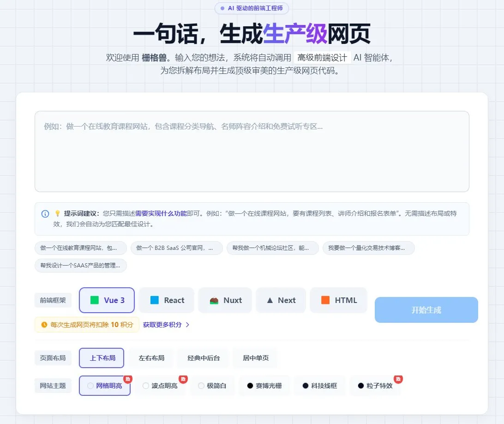
Task: Pick the 赛博光栅 website theme
Action: (264, 385)
